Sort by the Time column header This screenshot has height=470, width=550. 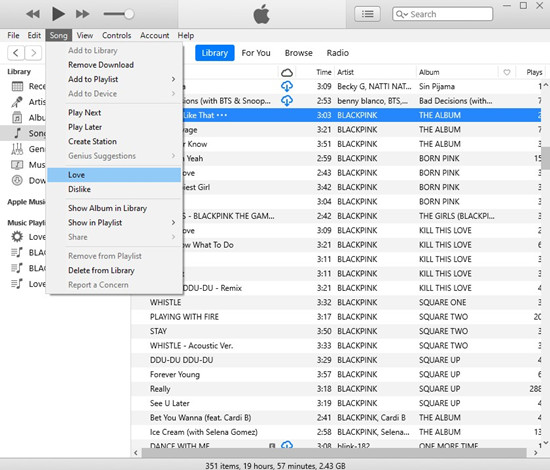pyautogui.click(x=323, y=72)
